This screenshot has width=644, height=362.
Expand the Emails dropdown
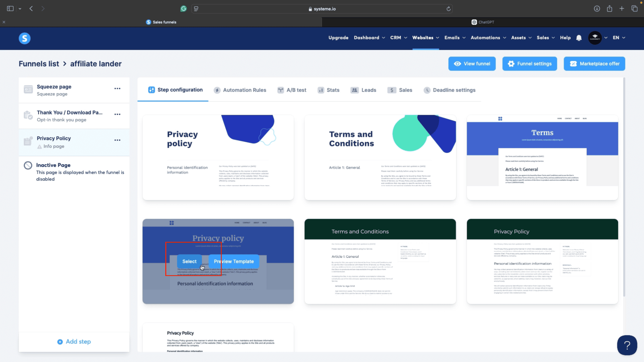click(x=455, y=38)
